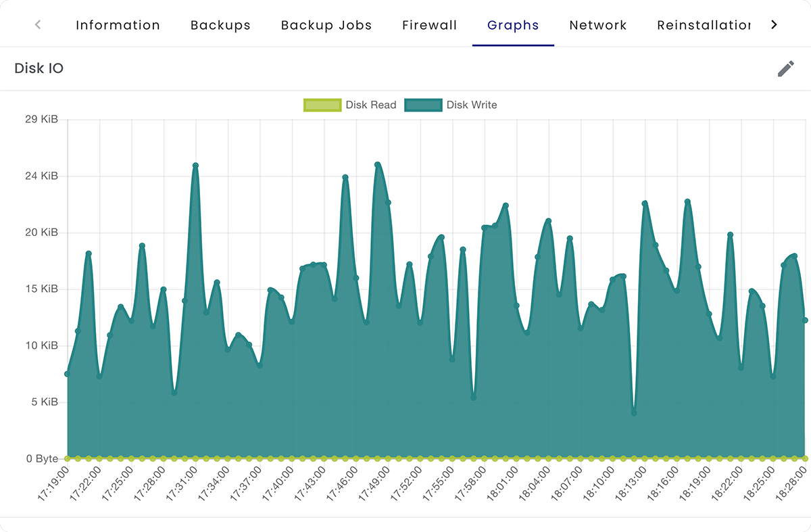Toggle the Disk Write legend label
Image resolution: width=811 pixels, height=532 pixels.
tap(471, 105)
